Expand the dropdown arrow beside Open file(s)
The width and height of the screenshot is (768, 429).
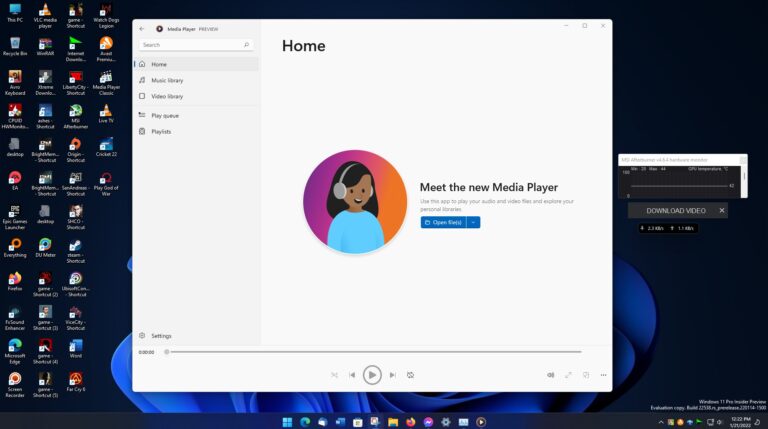pos(473,222)
